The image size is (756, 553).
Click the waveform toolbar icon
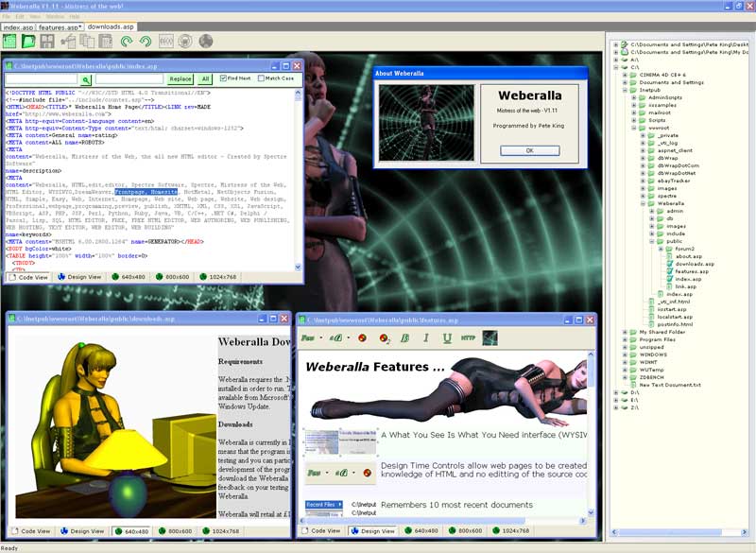pos(166,42)
